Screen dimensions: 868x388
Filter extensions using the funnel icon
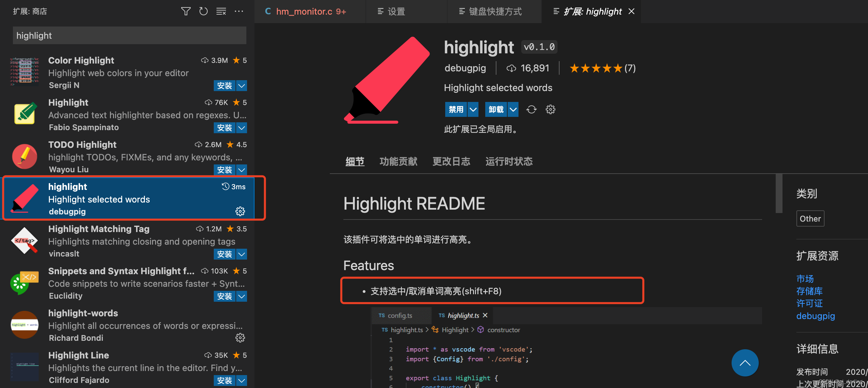[186, 12]
